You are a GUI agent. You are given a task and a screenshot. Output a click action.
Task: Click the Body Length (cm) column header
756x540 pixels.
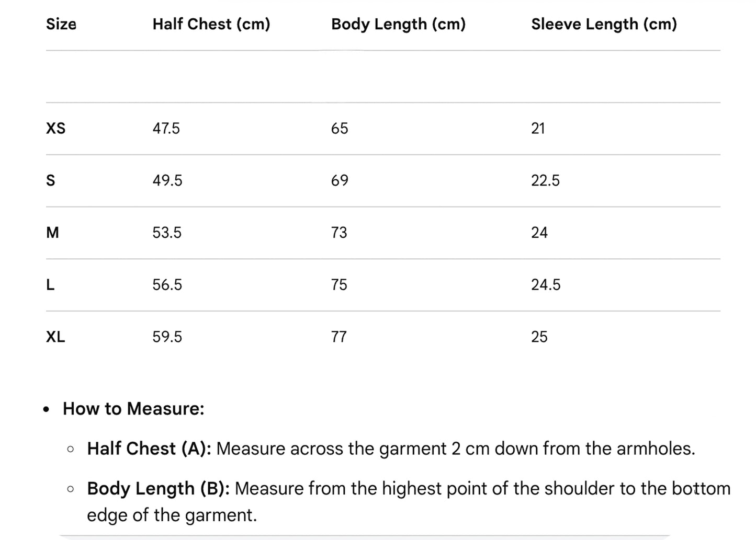(398, 24)
